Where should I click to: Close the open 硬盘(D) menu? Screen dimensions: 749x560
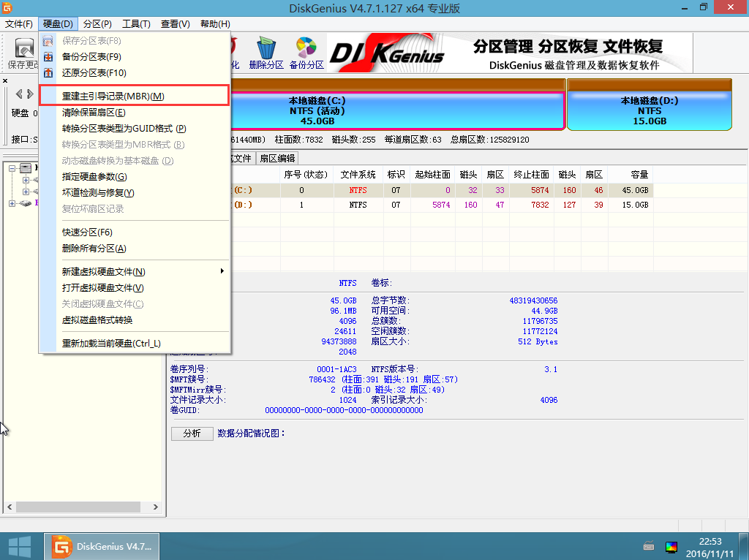click(58, 24)
